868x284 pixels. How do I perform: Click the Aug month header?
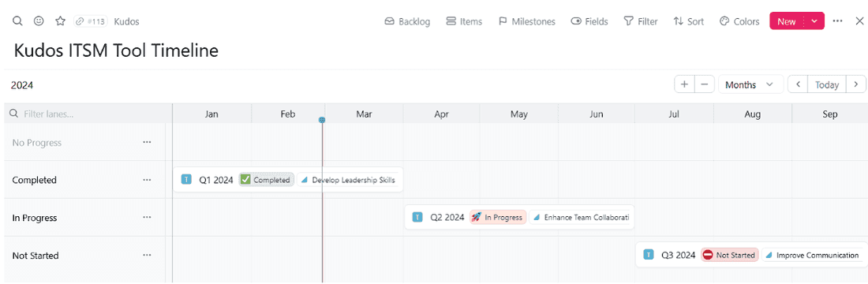coord(752,114)
